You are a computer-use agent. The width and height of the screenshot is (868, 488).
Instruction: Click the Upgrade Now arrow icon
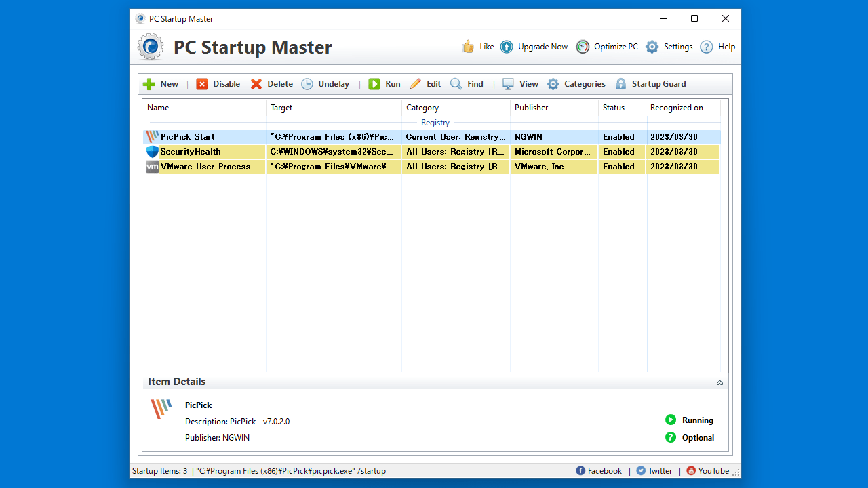[x=507, y=47]
